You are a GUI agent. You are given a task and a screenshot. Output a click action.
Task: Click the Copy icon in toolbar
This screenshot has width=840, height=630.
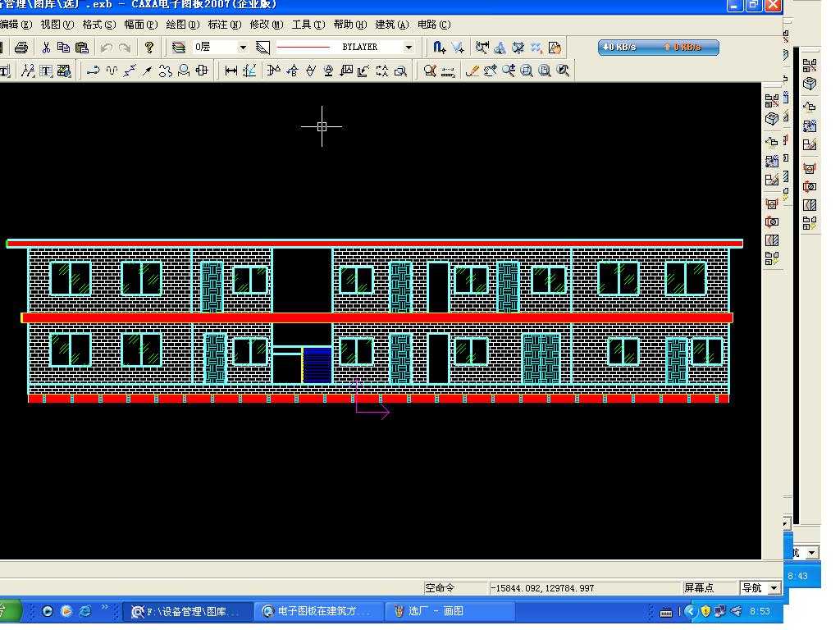63,48
